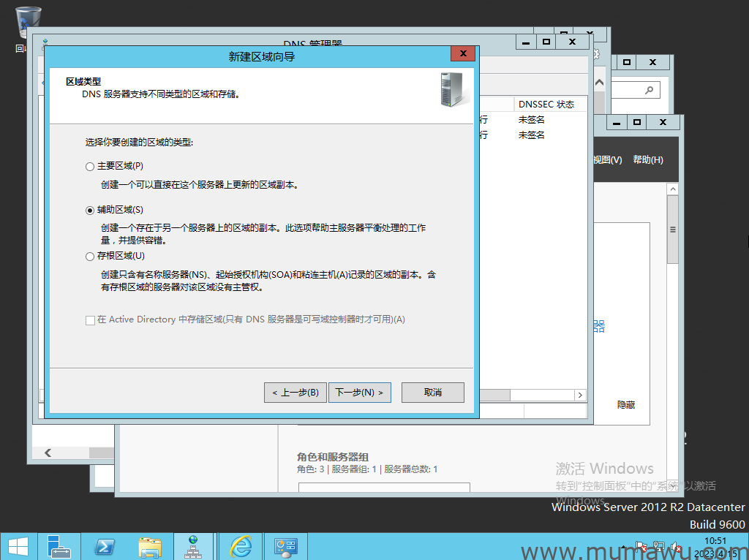Open File Explorer from the taskbar
749x560 pixels.
click(150, 546)
